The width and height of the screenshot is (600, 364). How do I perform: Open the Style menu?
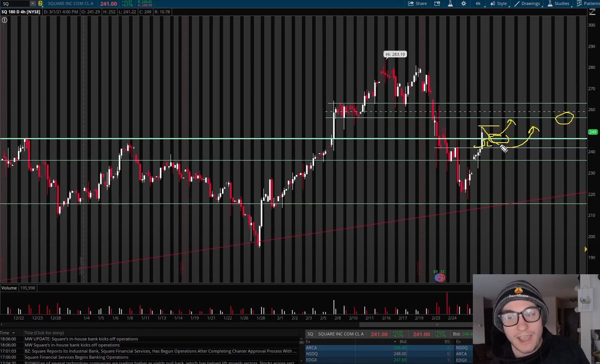point(498,3)
